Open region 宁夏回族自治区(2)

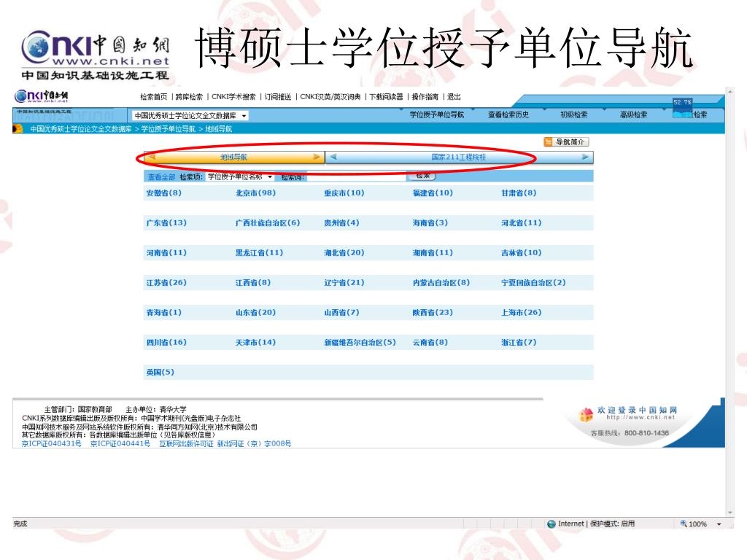pos(533,283)
